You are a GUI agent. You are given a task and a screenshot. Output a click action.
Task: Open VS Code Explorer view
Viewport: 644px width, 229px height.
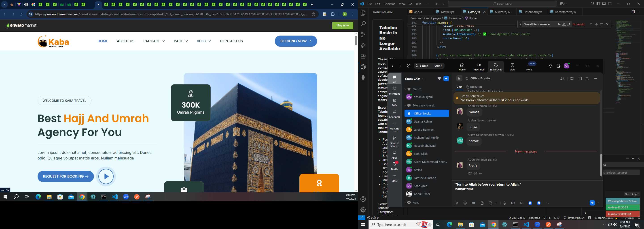(x=363, y=13)
